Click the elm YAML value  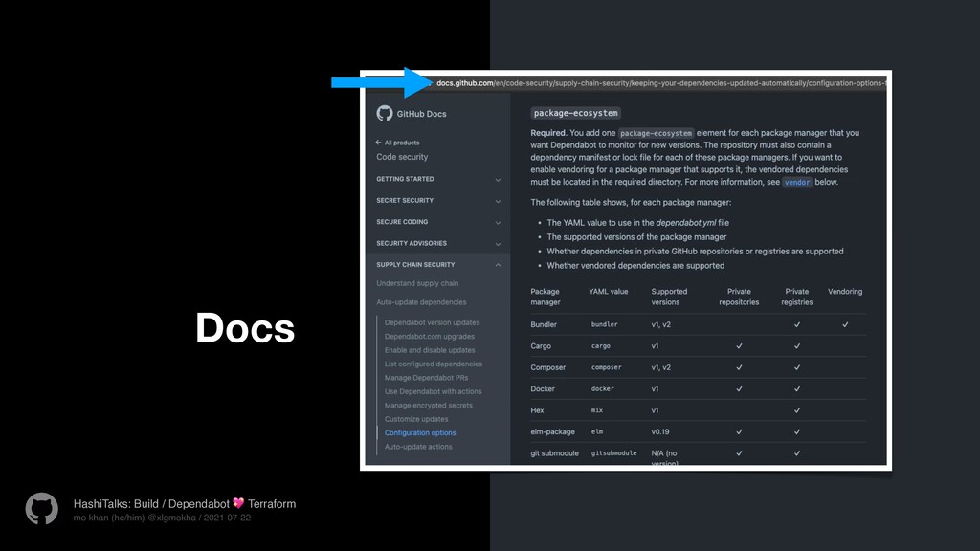597,431
